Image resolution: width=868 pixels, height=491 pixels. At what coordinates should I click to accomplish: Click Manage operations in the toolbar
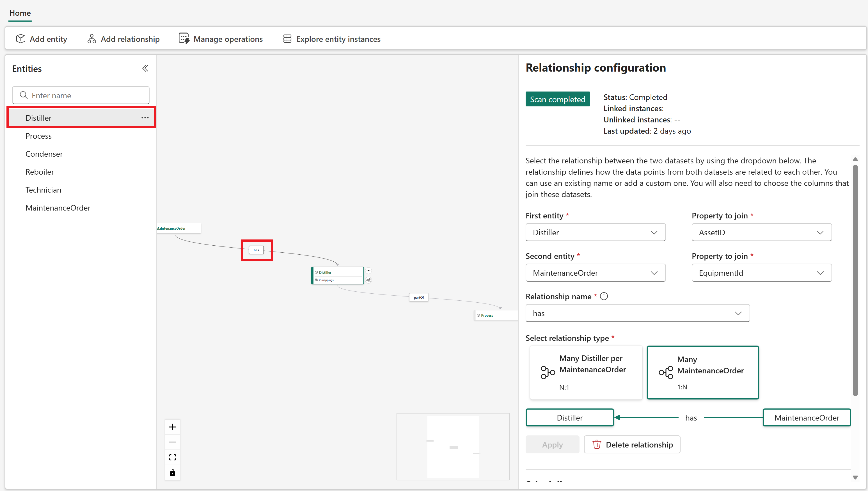point(221,39)
